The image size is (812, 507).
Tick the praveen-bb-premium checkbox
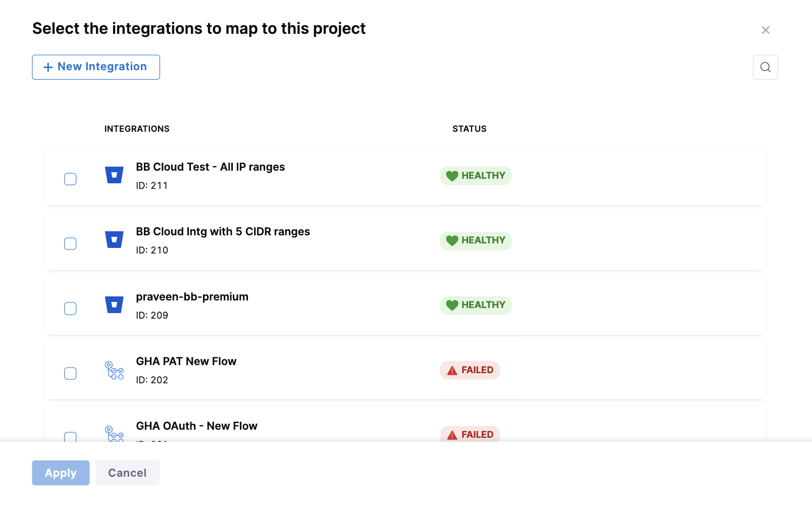(70, 309)
